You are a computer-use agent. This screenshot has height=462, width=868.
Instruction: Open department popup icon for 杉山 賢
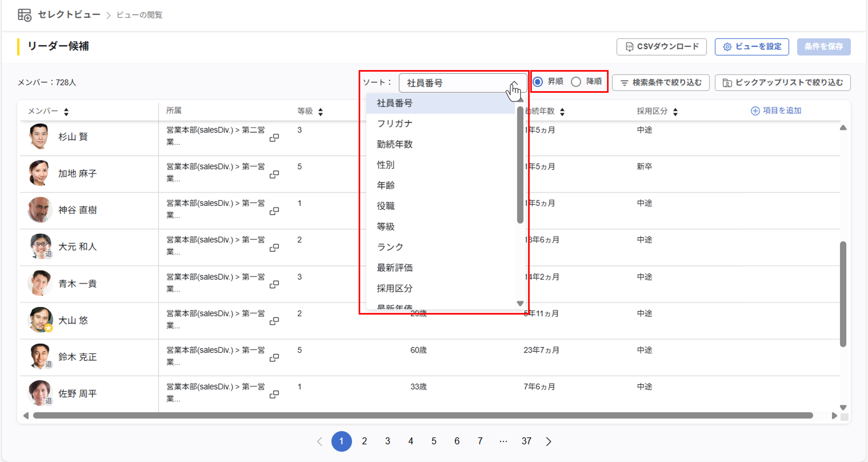[274, 138]
